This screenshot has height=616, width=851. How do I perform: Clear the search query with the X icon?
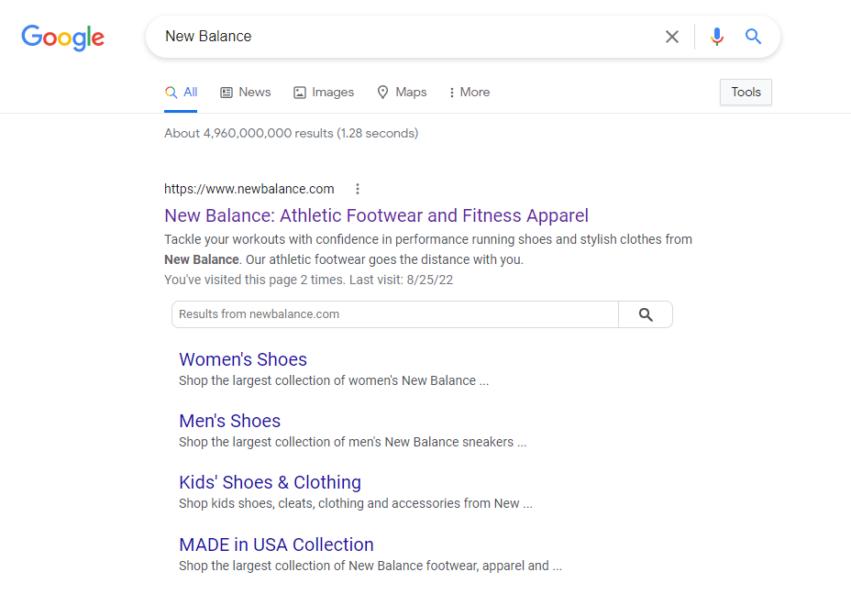point(672,37)
